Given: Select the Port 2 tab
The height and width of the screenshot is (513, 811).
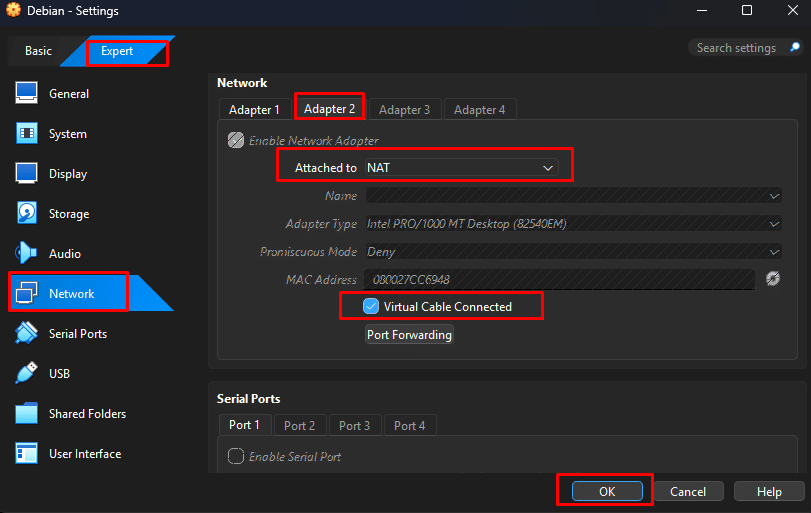Looking at the screenshot, I should (299, 426).
